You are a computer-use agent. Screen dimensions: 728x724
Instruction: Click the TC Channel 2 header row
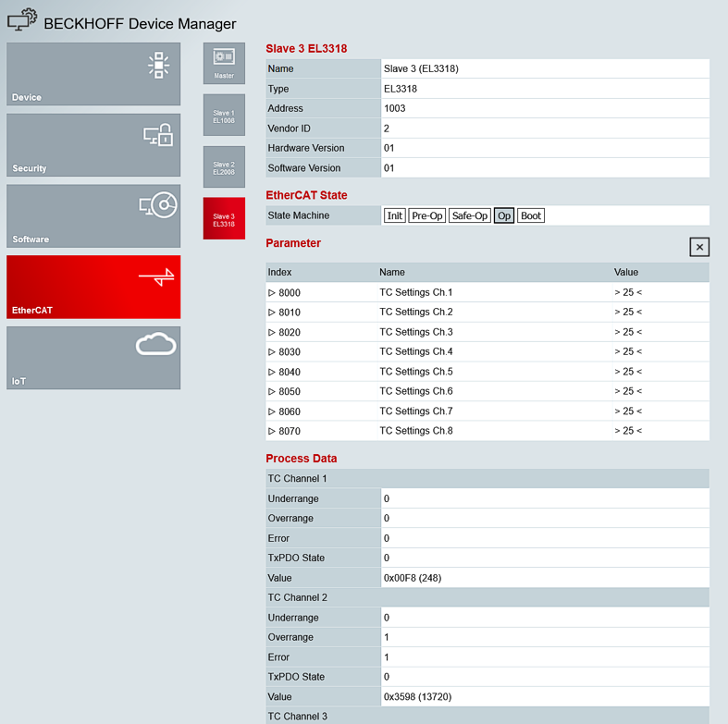click(487, 597)
